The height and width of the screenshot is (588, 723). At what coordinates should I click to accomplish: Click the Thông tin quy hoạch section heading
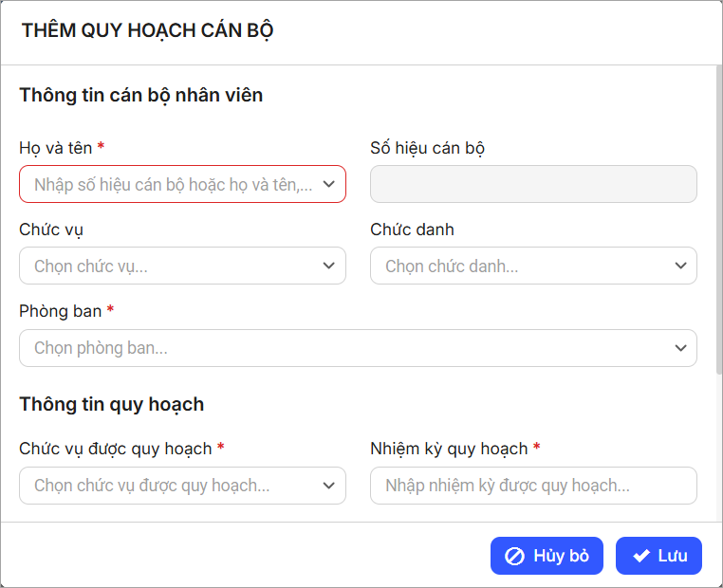click(x=111, y=404)
